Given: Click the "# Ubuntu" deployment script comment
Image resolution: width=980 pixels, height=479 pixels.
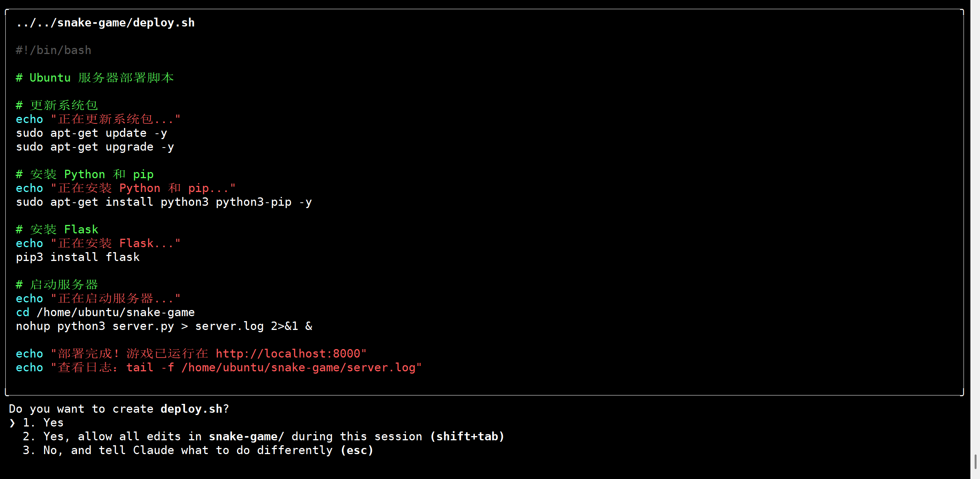Looking at the screenshot, I should [x=95, y=78].
